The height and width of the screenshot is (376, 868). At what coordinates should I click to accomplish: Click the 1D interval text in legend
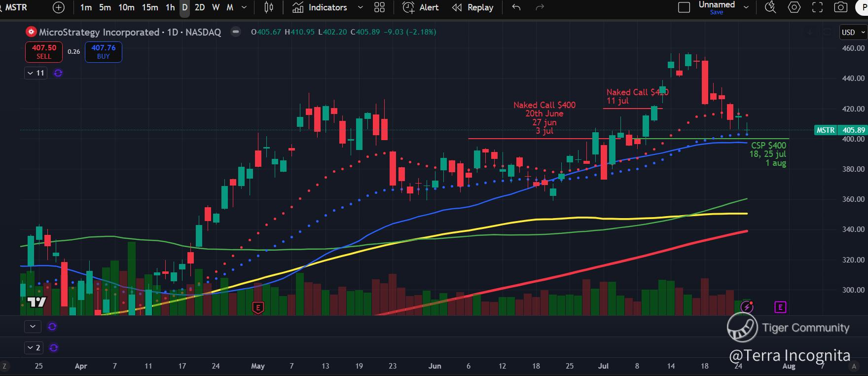[173, 32]
